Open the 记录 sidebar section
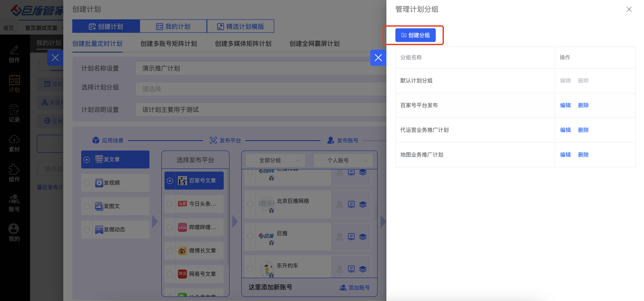 coord(14,113)
